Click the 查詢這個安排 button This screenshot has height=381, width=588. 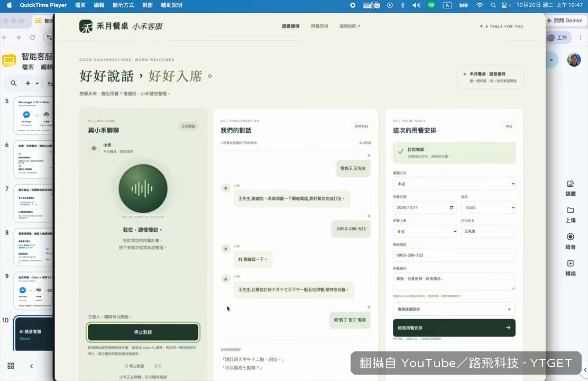pyautogui.click(x=454, y=310)
